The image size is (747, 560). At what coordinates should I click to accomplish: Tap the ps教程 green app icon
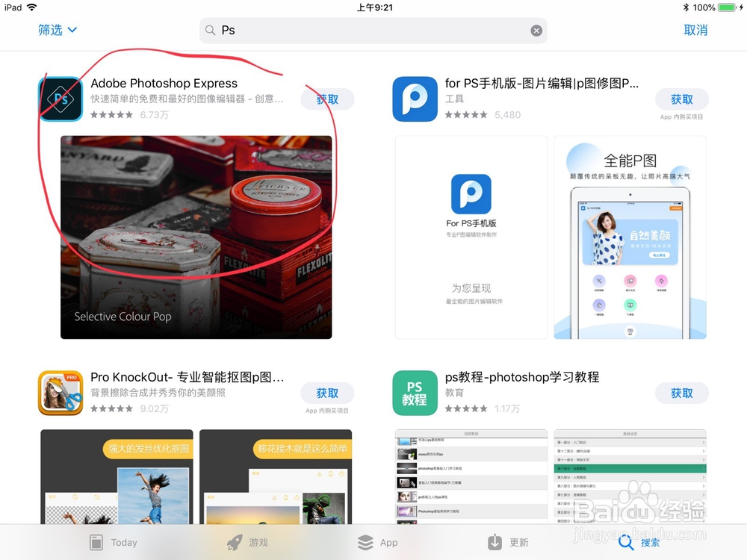coord(415,393)
